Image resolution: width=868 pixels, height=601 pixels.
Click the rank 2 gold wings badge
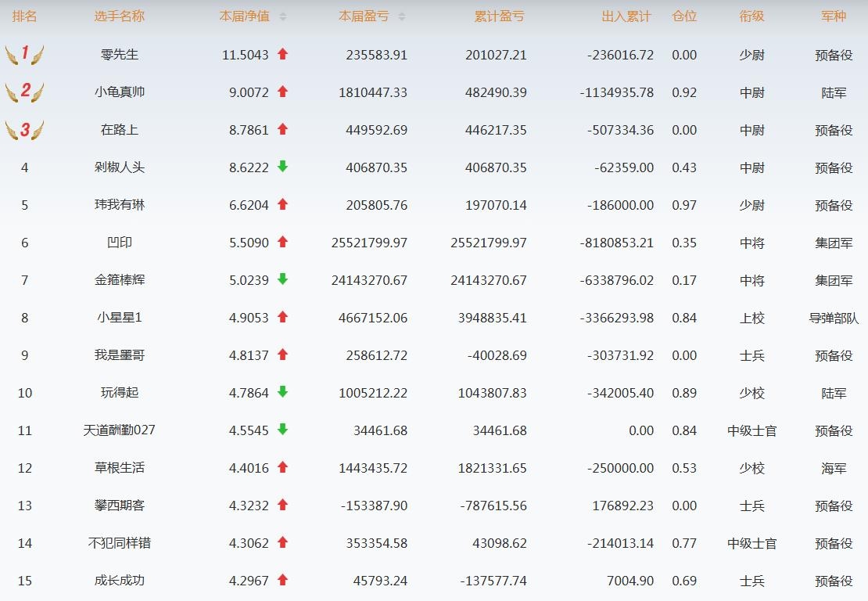24,92
